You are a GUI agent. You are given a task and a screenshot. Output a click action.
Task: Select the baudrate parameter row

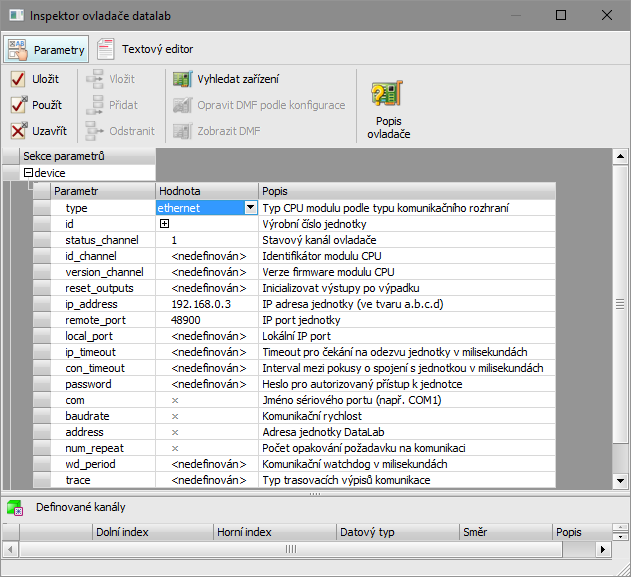tap(294, 416)
